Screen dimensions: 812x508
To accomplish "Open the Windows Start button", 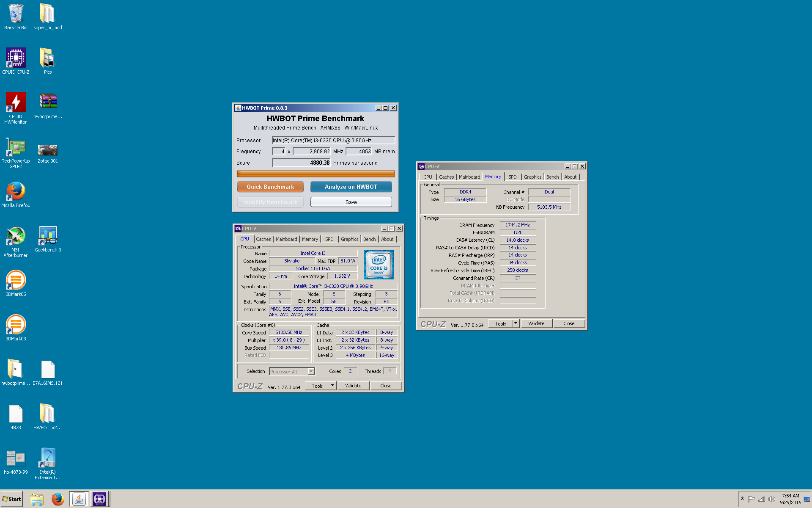I will click(x=12, y=499).
